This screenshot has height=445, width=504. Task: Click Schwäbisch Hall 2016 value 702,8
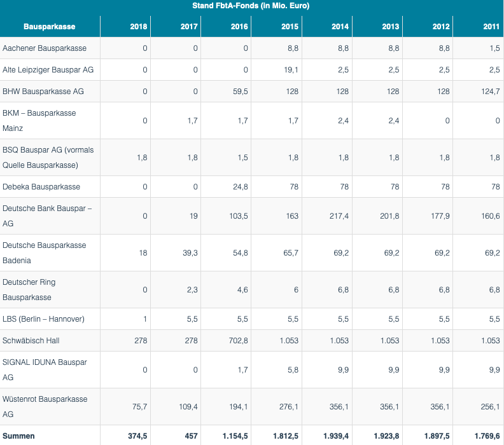coord(239,341)
